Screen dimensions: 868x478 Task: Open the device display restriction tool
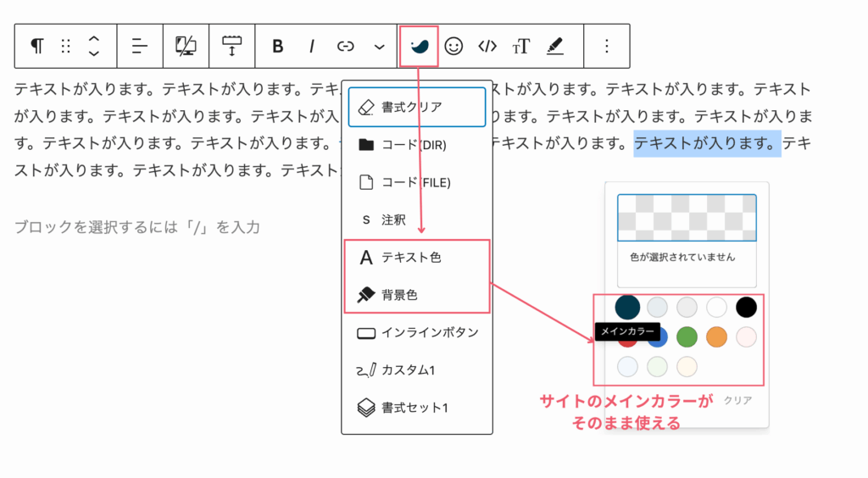(186, 46)
